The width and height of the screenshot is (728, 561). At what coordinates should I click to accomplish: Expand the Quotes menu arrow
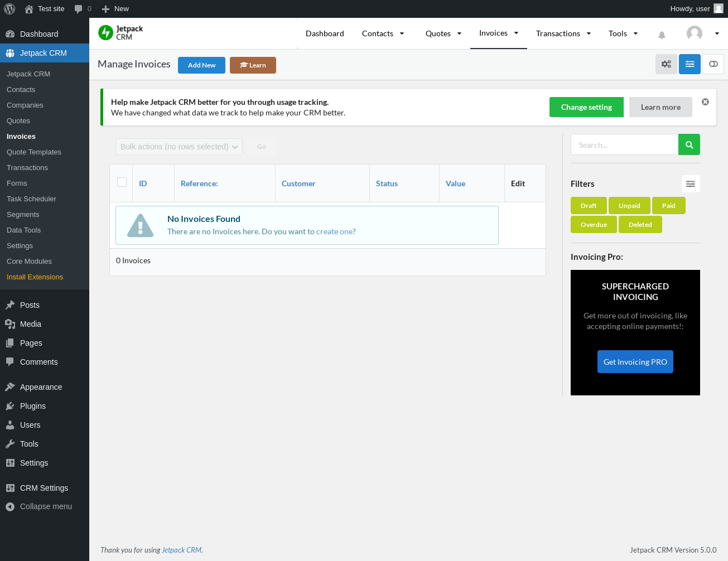(x=459, y=33)
